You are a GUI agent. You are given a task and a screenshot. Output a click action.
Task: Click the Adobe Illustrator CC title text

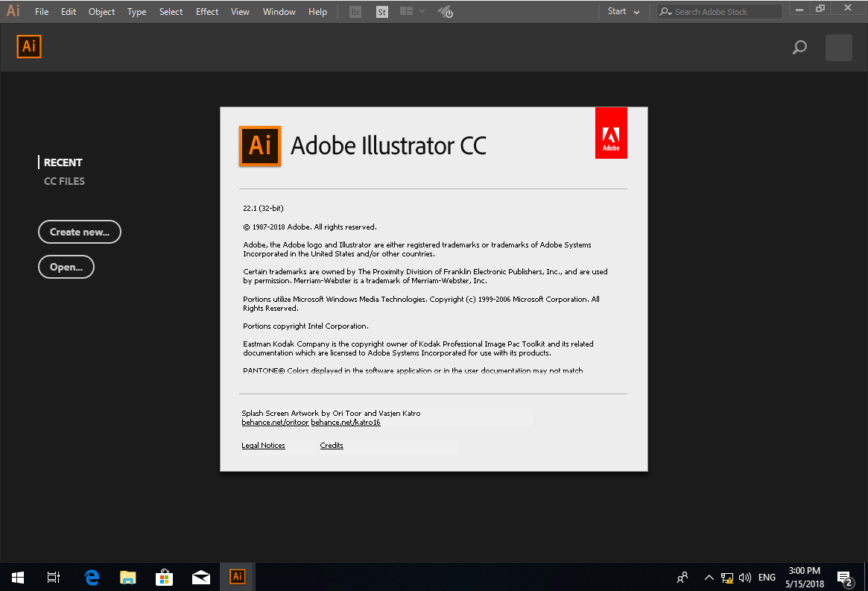coord(388,145)
